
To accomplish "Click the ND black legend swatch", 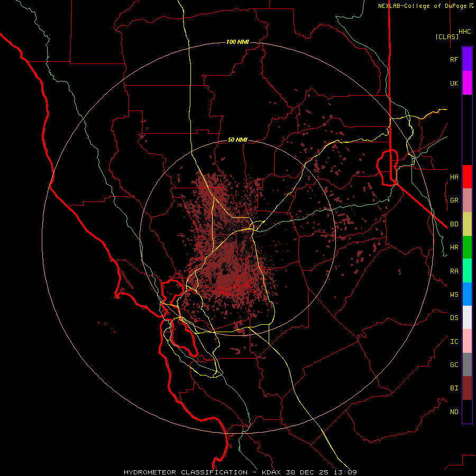I will click(x=467, y=411).
